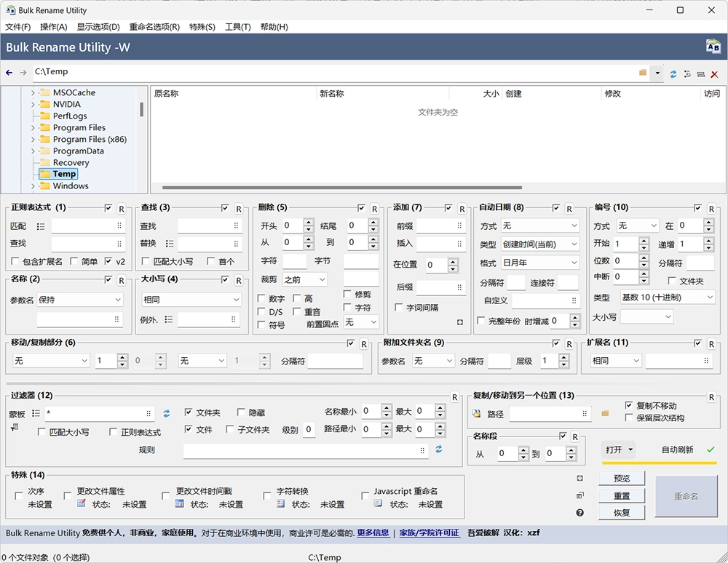Reset 正则表达式 (1) with its R button
Viewport: 728px width, 563px height.
121,209
